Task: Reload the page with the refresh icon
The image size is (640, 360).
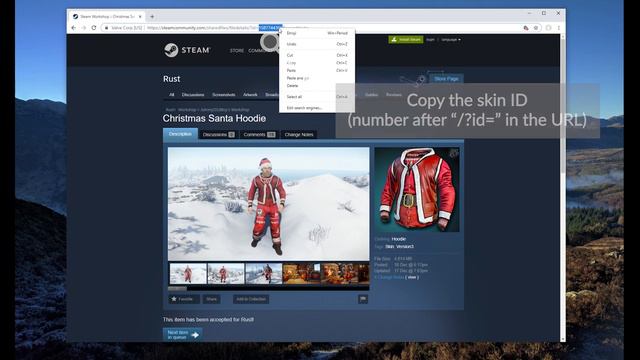Action: [x=94, y=28]
